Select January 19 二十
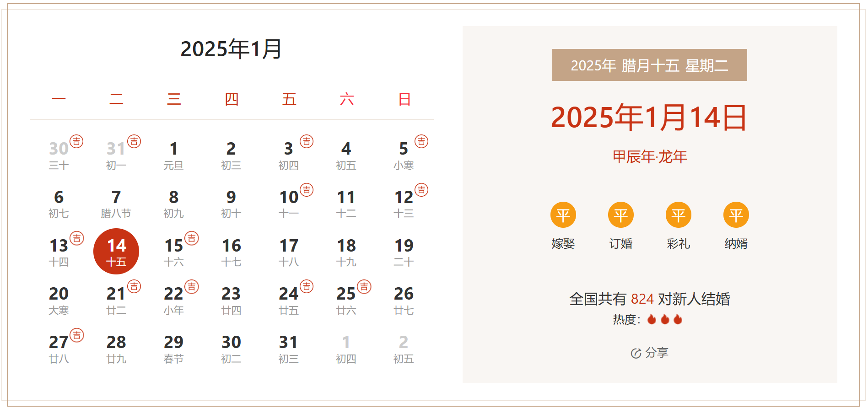The image size is (868, 408). (x=404, y=252)
